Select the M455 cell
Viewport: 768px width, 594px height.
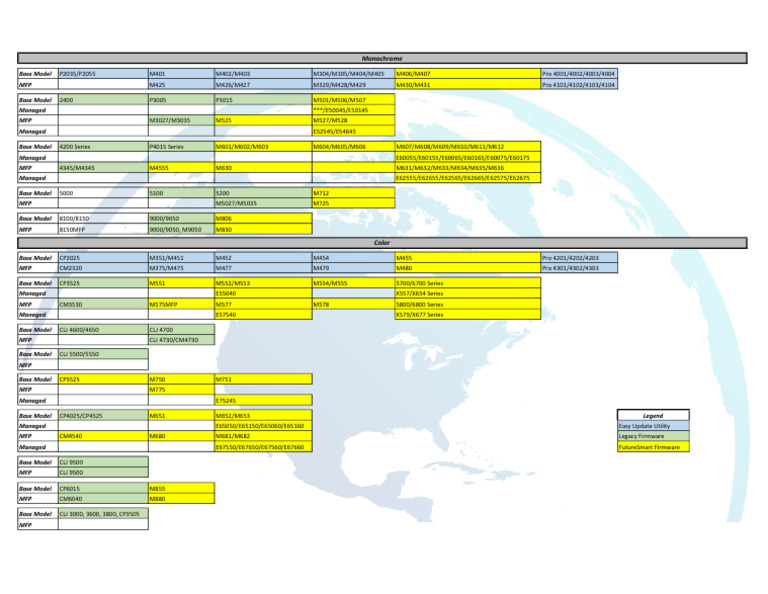click(468, 258)
